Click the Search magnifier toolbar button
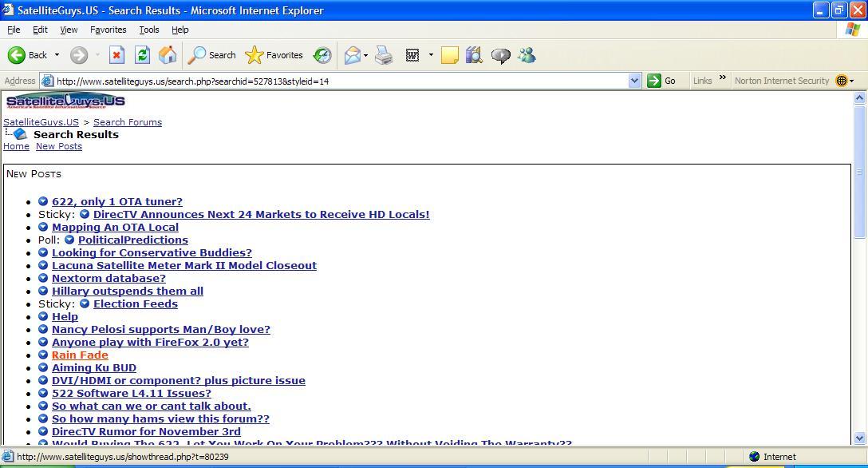The image size is (868, 468). [212, 55]
